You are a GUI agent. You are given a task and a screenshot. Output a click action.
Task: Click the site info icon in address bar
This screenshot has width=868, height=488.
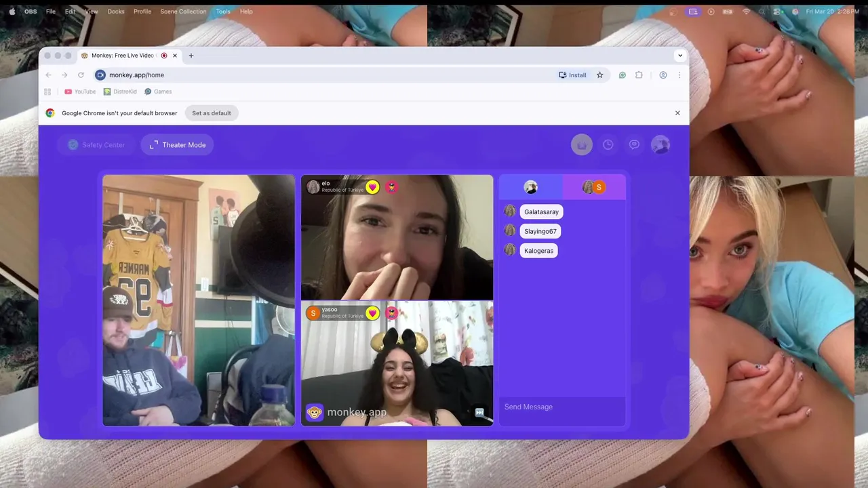[100, 75]
